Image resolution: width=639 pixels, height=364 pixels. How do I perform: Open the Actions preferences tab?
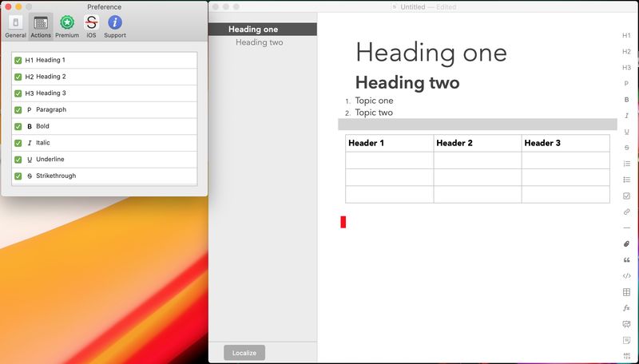41,26
